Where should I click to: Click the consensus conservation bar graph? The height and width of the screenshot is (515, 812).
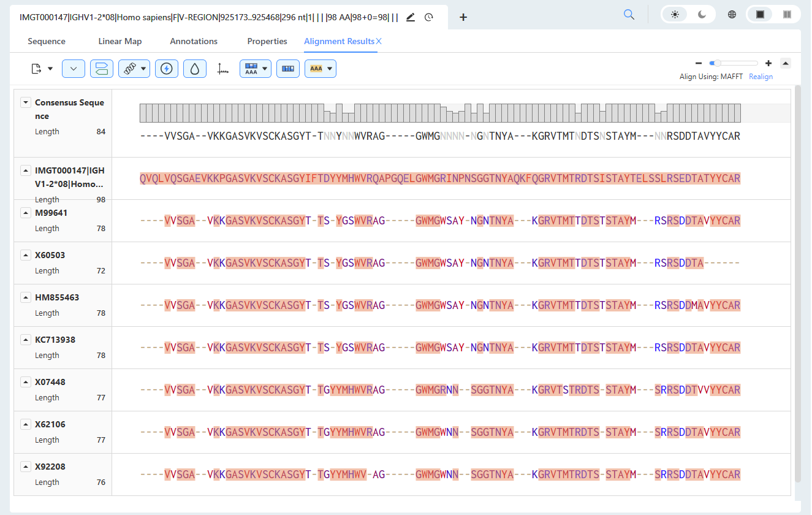click(440, 113)
